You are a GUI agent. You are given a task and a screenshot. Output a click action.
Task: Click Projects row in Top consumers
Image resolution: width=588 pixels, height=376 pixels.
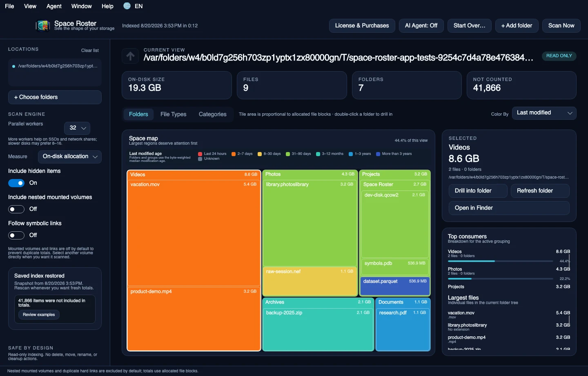509,287
